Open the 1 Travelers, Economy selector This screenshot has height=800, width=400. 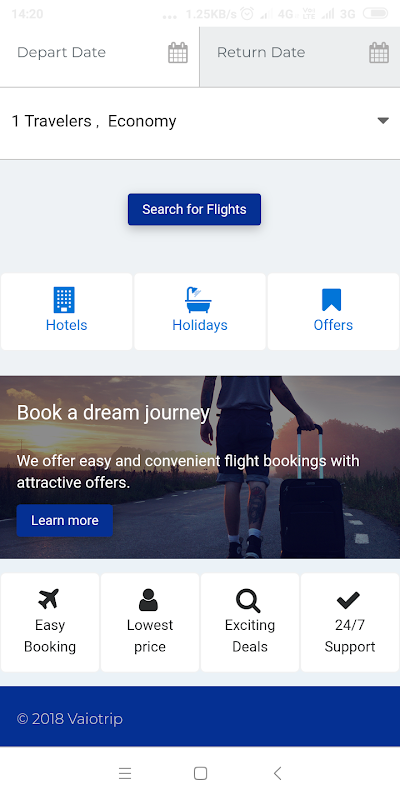[x=200, y=123]
